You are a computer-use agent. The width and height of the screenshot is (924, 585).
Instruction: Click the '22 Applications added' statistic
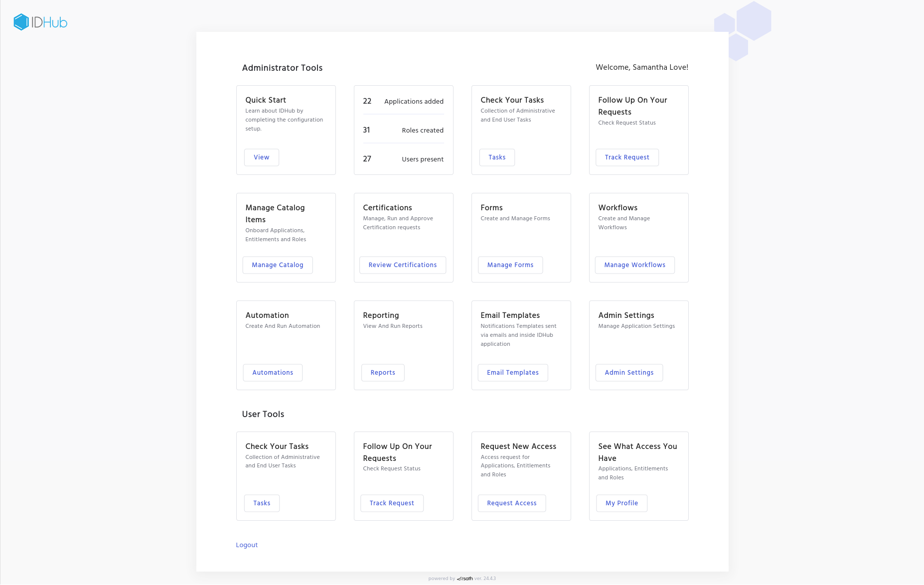[403, 101]
